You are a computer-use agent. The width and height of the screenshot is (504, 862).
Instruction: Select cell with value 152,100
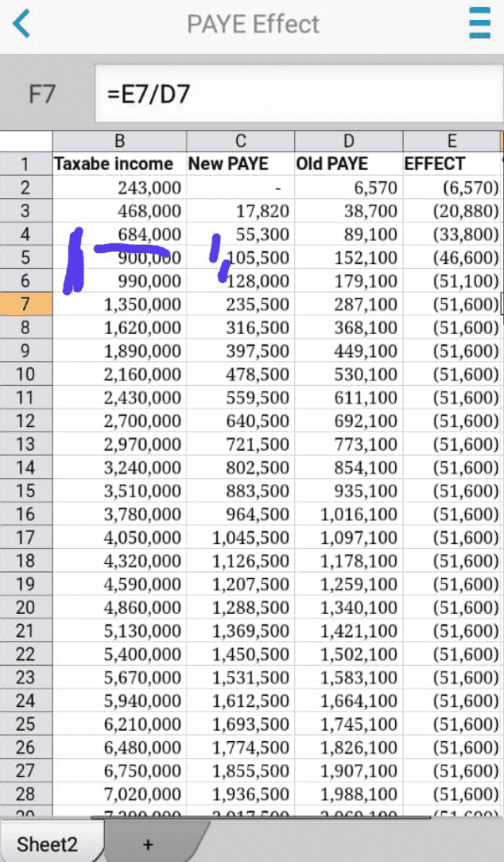pyautogui.click(x=348, y=258)
